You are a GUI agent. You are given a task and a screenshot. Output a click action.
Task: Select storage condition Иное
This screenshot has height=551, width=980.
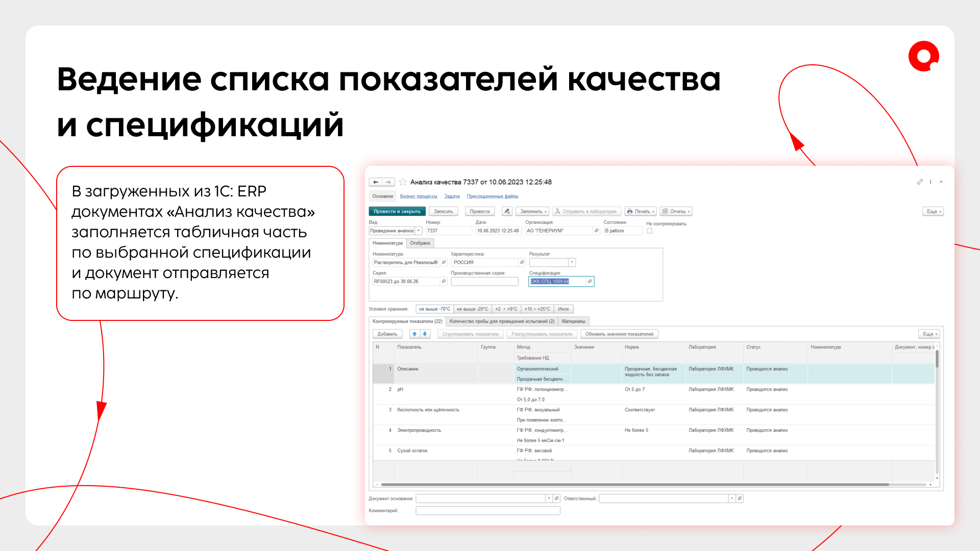pos(563,309)
